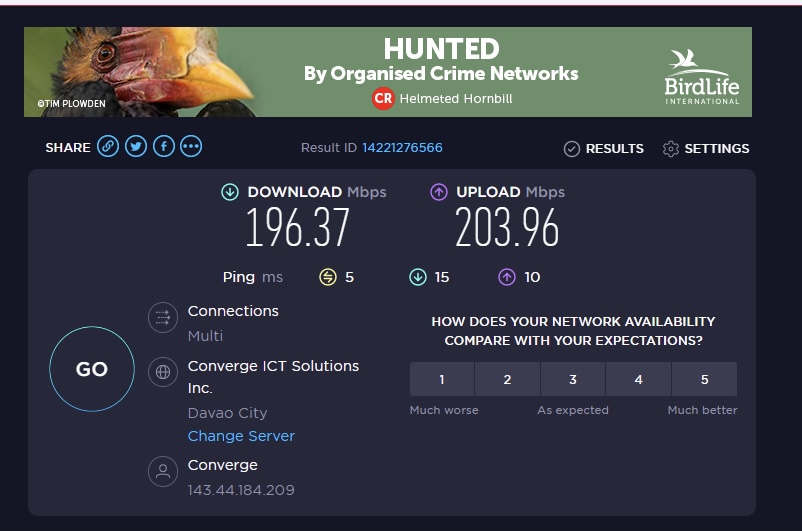The image size is (802, 531).
Task: Click the settings gear icon
Action: coord(671,149)
